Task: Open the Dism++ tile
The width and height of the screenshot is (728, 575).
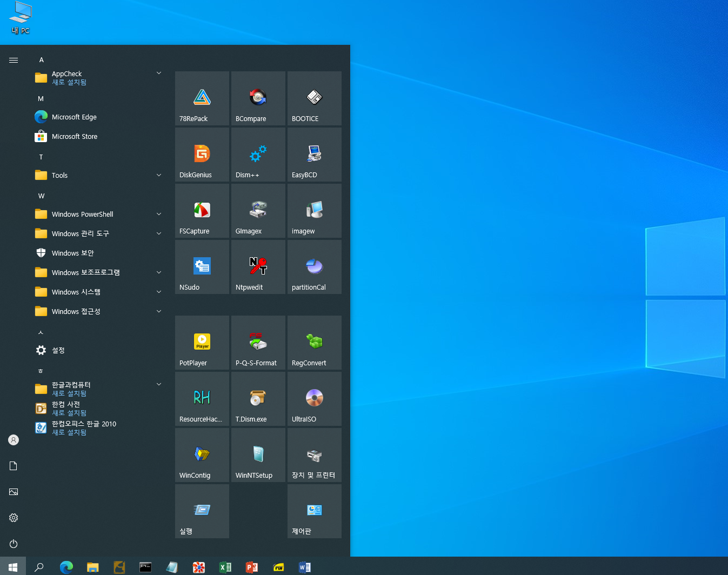Action: (x=258, y=155)
